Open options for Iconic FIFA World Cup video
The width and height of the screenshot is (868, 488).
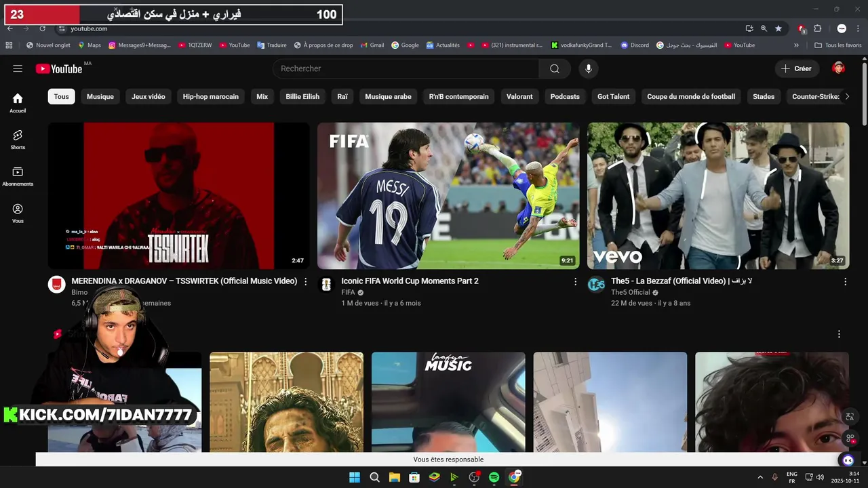tap(575, 281)
